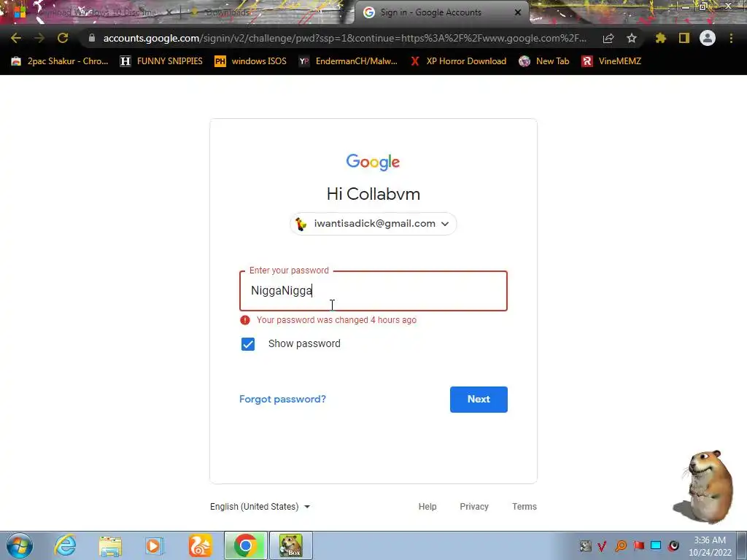Image resolution: width=747 pixels, height=560 pixels.
Task: Open the Chrome three-dot menu
Action: 731,38
